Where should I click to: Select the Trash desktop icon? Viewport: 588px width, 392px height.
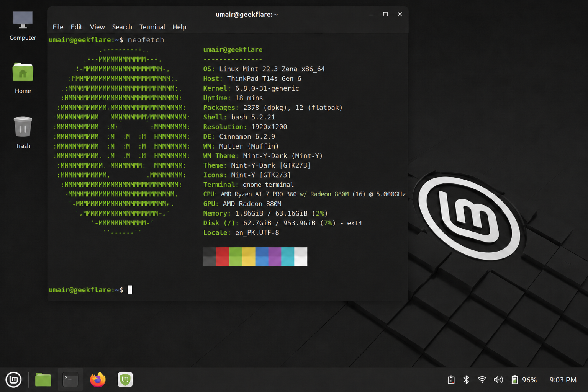coord(23,132)
